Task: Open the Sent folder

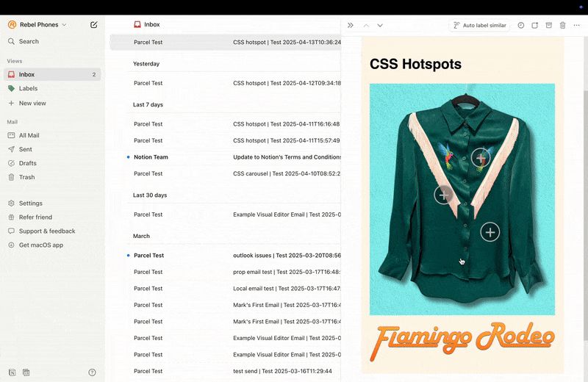Action: (25, 149)
